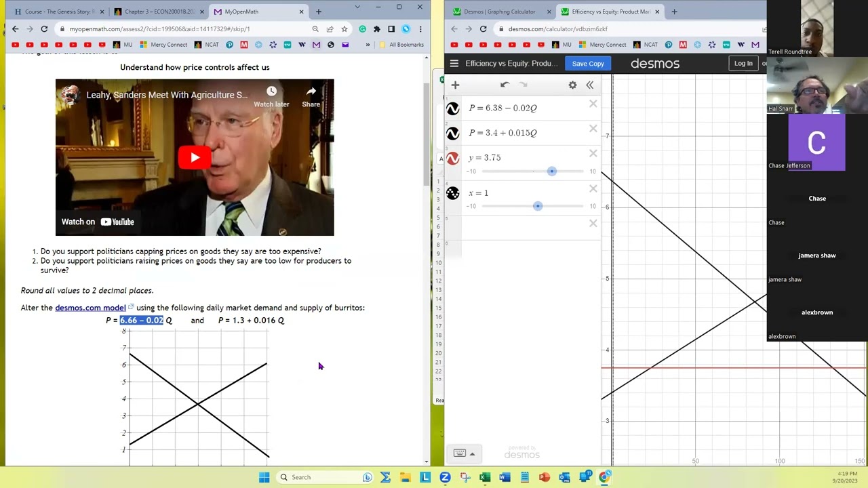This screenshot has height=488, width=868.
Task: Add a new Desmos expression item
Action: [456, 85]
